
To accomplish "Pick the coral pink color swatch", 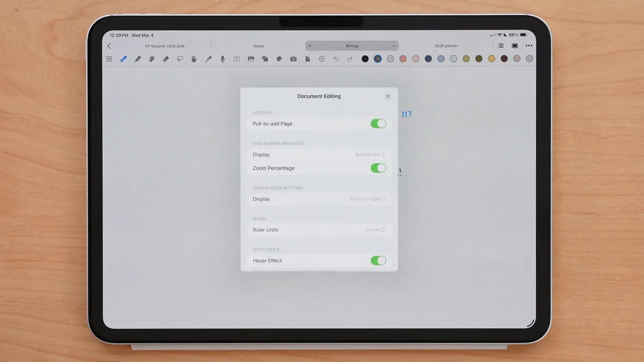I will tap(403, 59).
